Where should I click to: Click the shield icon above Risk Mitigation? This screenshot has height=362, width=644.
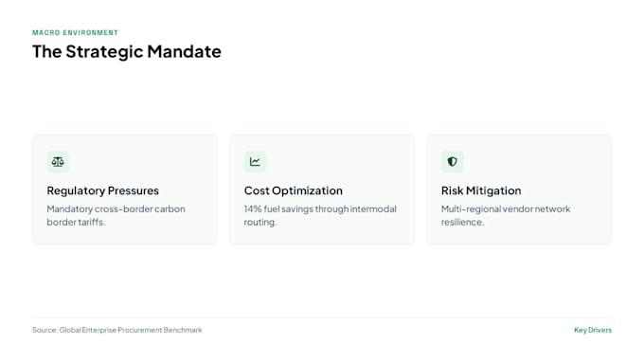click(x=452, y=162)
